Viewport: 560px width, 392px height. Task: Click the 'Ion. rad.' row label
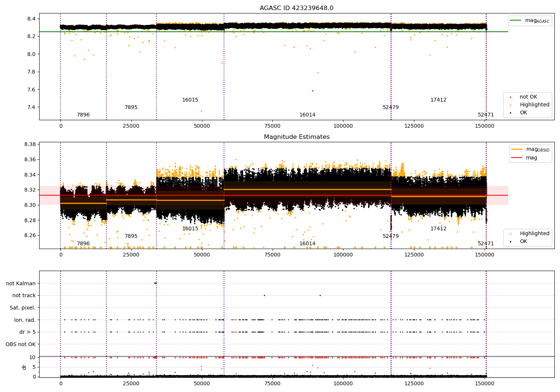25,320
